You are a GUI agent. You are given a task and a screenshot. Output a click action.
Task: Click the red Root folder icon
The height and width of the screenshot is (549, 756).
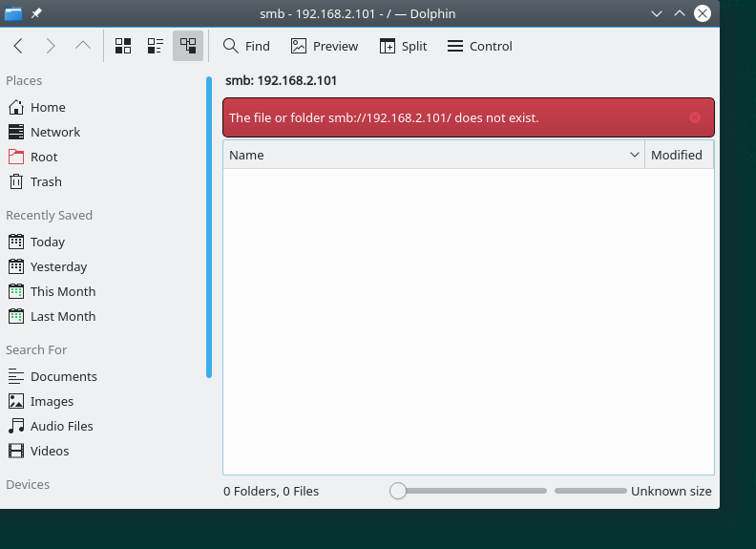coord(16,157)
